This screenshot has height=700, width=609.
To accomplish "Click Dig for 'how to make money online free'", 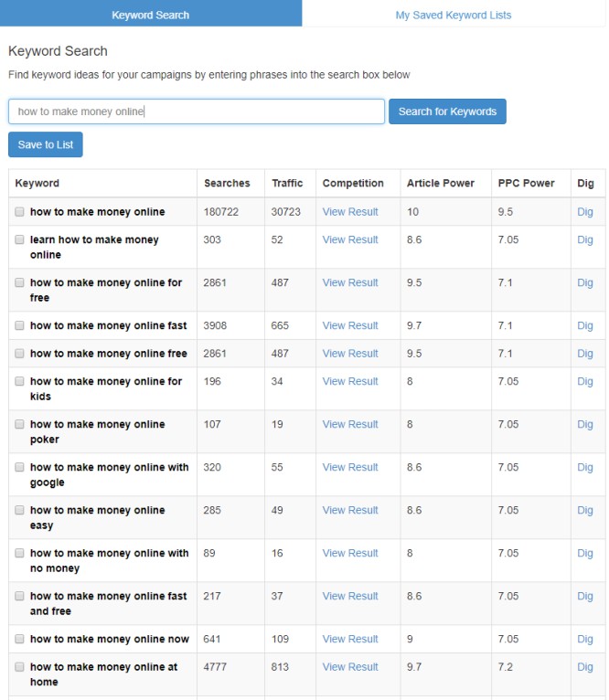I will [x=585, y=354].
